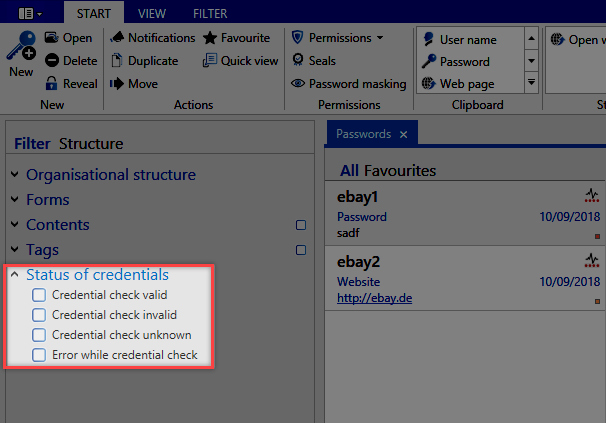Toggle Password masking eye icon
This screenshot has height=423, width=606.
coord(298,84)
